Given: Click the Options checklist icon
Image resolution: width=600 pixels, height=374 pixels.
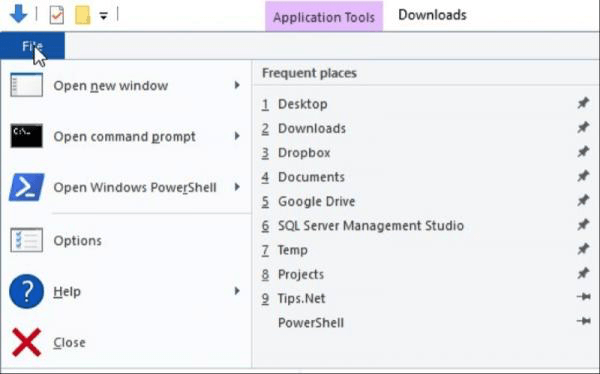Looking at the screenshot, I should [26, 240].
